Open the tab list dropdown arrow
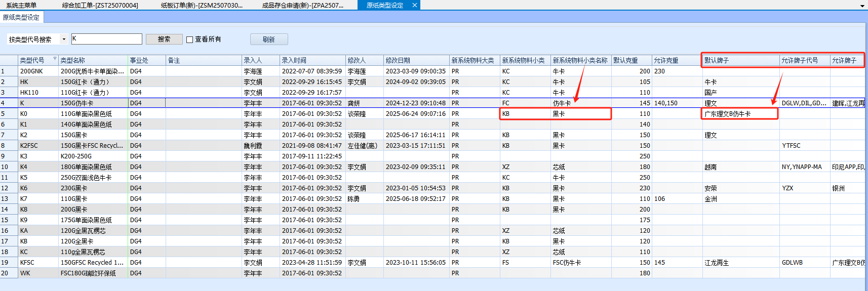This screenshot has width=868, height=291. coord(862,6)
